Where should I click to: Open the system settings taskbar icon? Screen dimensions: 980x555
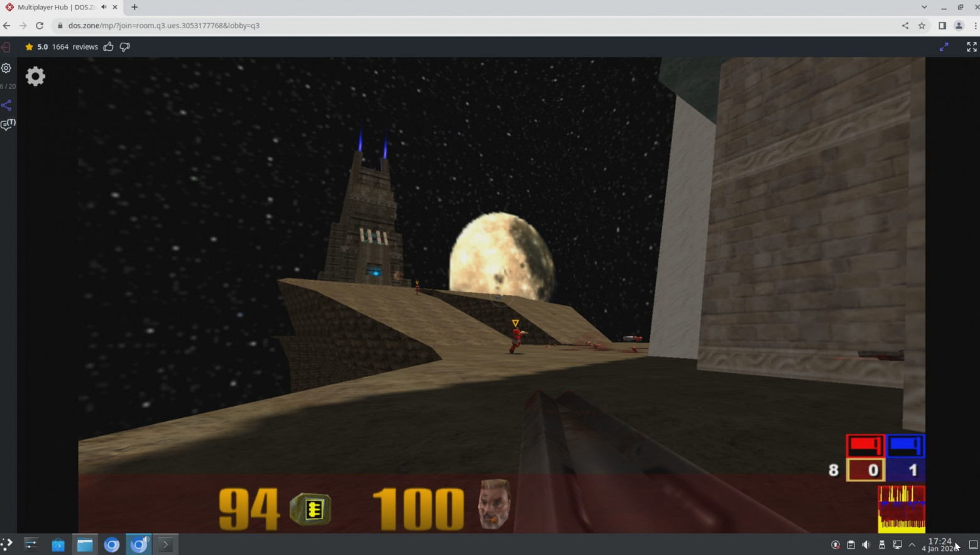click(31, 544)
